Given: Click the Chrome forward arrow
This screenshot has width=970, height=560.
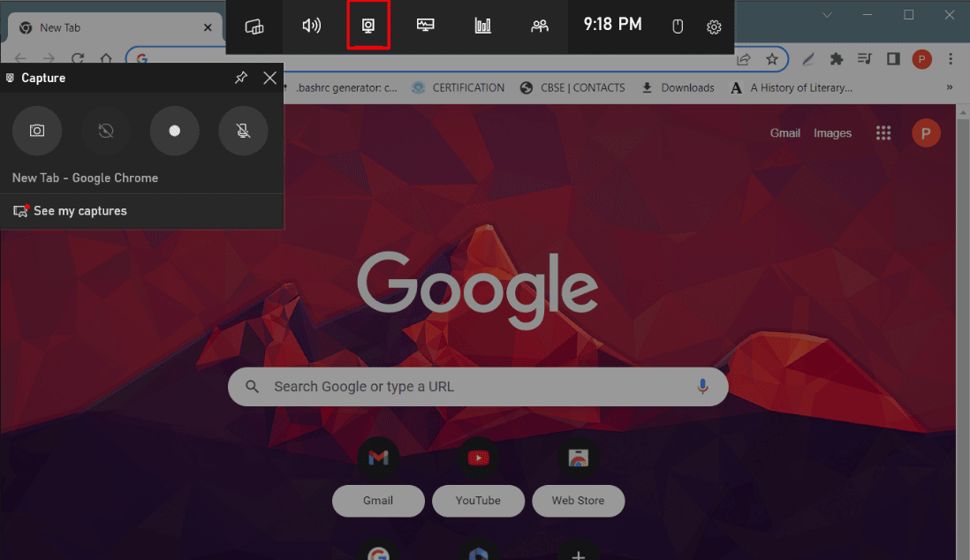Looking at the screenshot, I should pyautogui.click(x=49, y=59).
